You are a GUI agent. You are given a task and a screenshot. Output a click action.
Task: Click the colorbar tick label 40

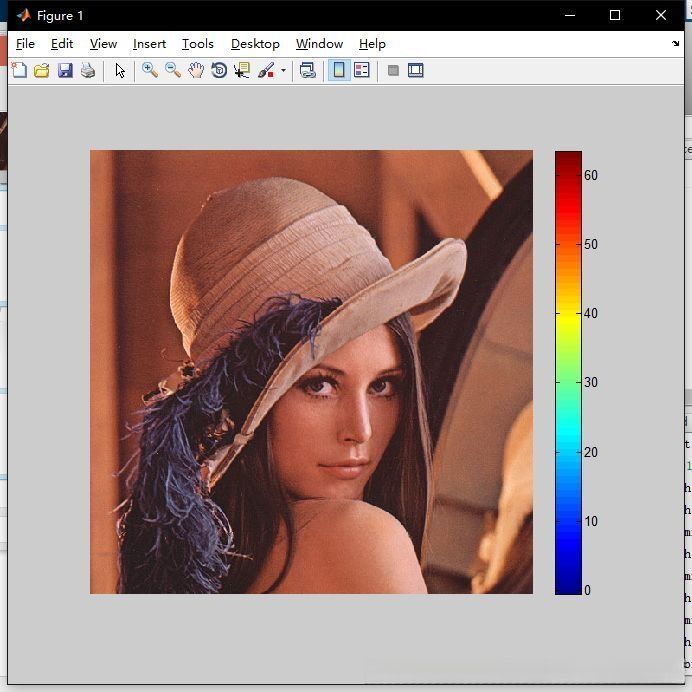click(590, 313)
